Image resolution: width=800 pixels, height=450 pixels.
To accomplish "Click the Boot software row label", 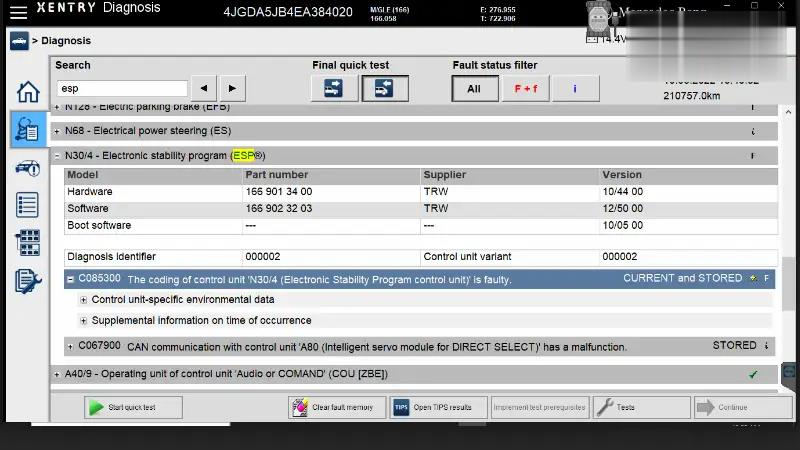I will (x=99, y=226).
